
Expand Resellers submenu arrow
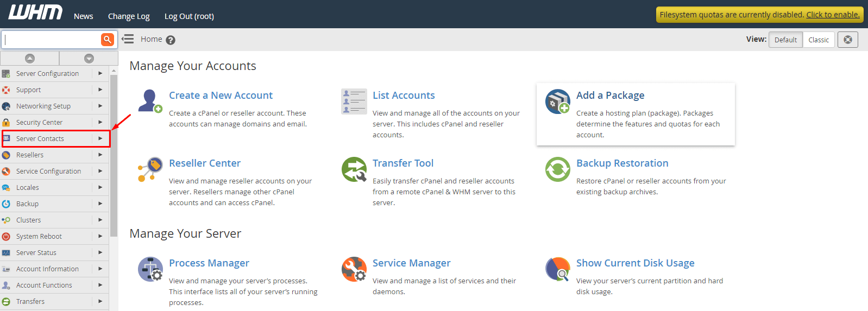coord(100,155)
